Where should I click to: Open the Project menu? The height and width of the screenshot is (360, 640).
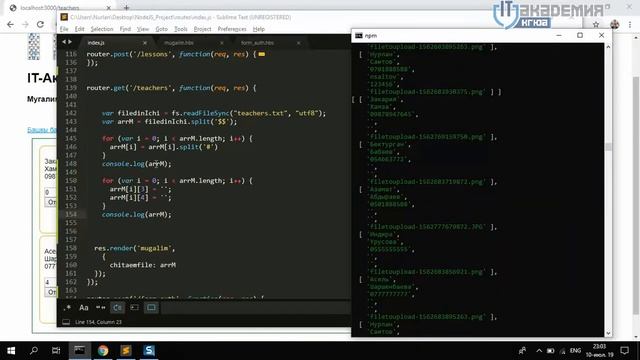click(202, 29)
